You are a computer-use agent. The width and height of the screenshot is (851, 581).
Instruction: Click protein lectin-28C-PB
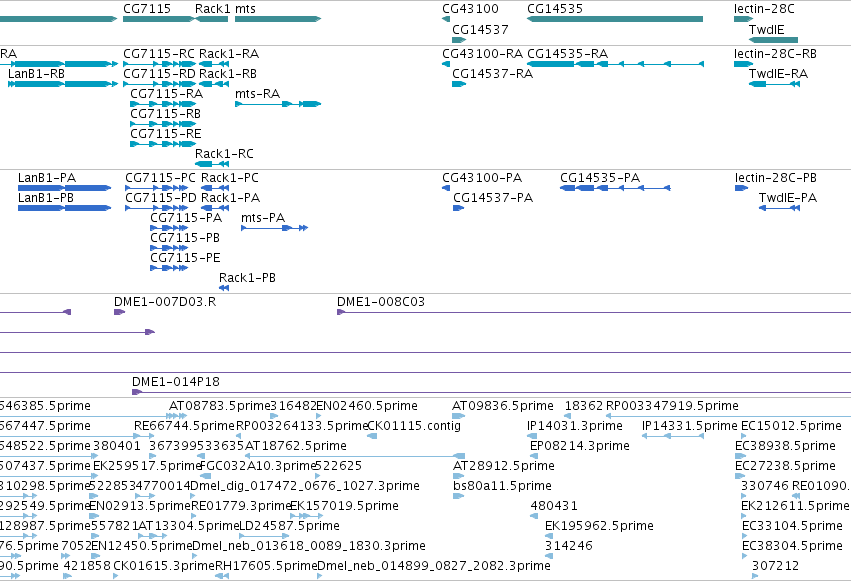776,178
